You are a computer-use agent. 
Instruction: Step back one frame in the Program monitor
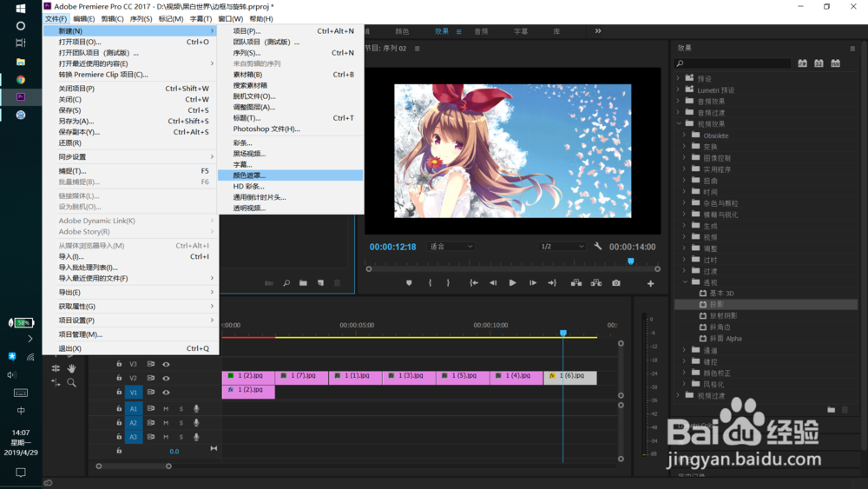pyautogui.click(x=493, y=283)
